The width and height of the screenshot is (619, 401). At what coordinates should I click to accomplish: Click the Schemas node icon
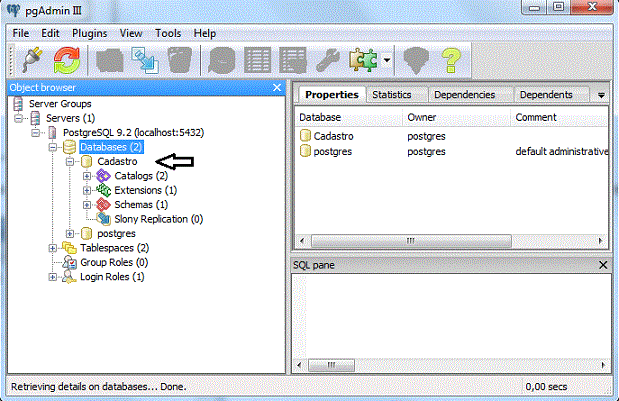point(103,204)
